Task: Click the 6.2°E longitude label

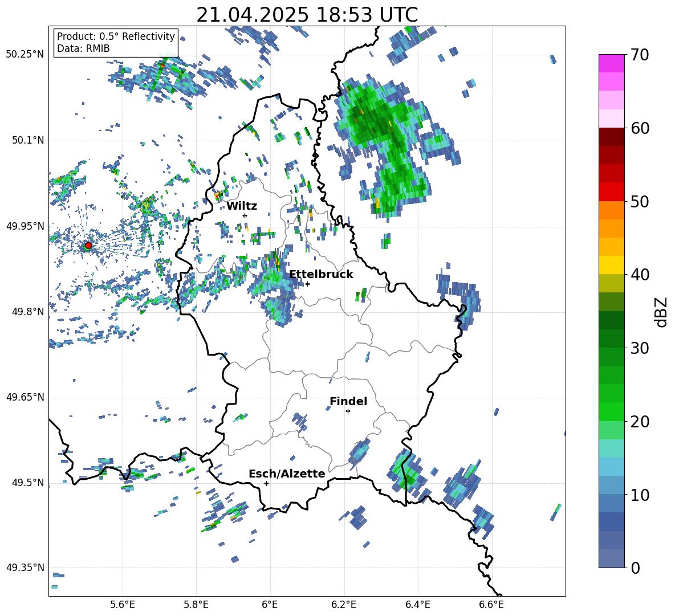Action: (344, 605)
